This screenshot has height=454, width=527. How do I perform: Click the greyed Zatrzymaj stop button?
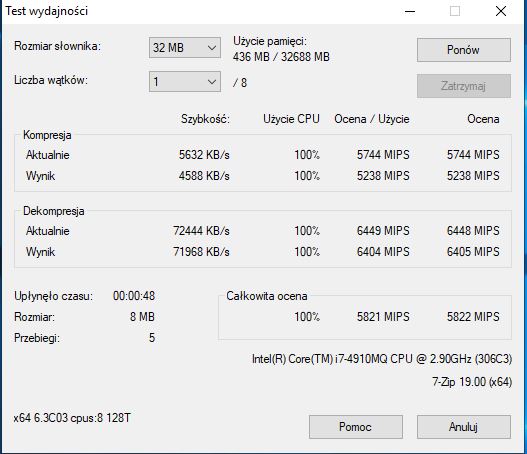[x=464, y=86]
